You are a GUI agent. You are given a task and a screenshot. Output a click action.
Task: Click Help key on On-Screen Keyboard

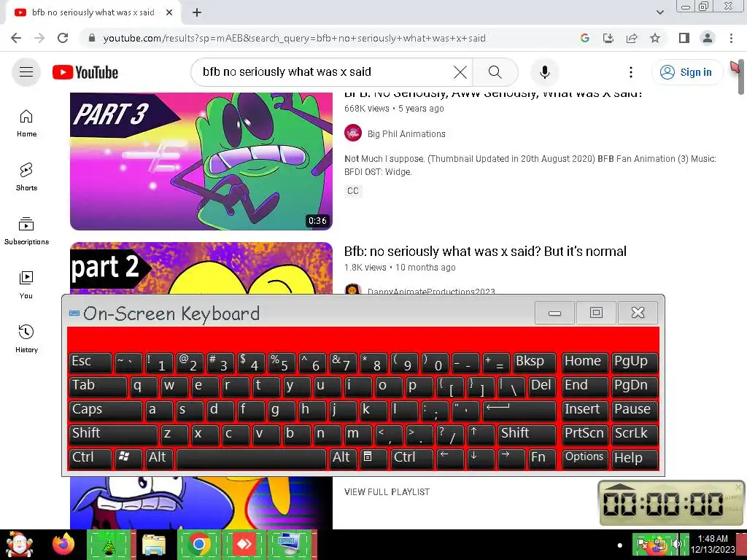(634, 458)
